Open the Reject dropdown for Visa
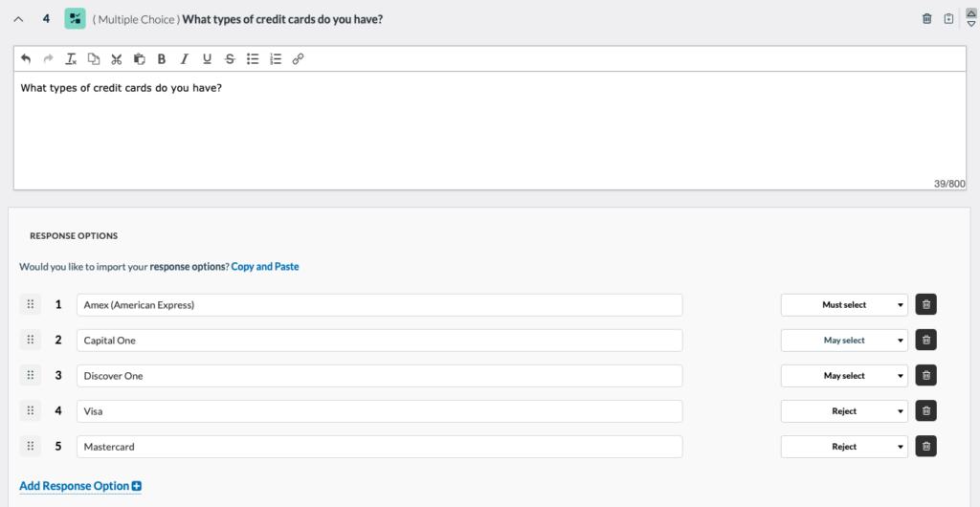The width and height of the screenshot is (980, 507). 844,410
